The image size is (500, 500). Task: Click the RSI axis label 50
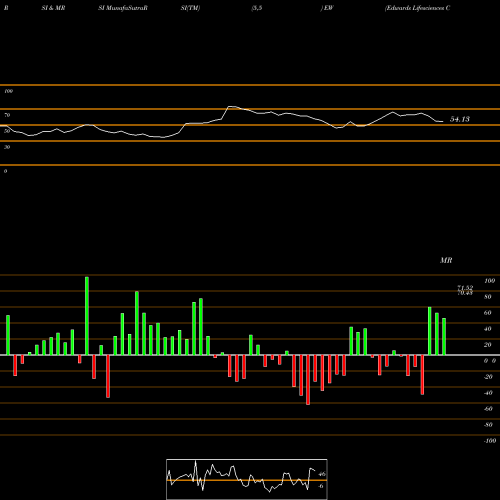point(7,131)
